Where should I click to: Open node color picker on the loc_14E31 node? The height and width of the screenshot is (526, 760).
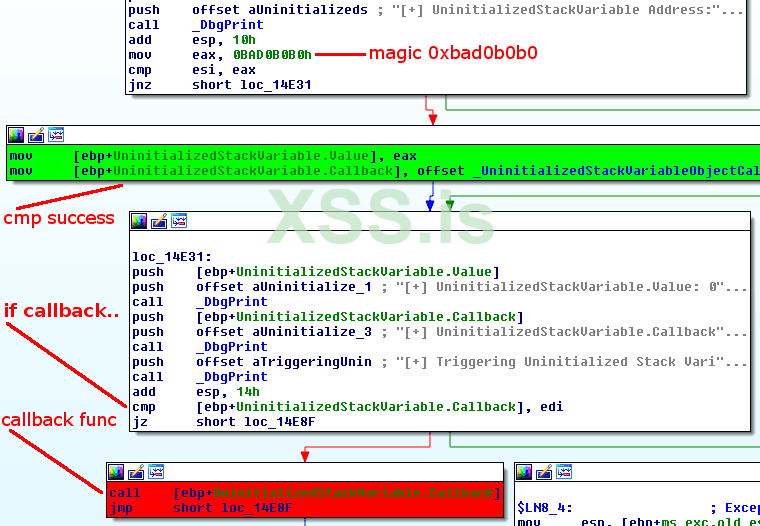(x=139, y=221)
